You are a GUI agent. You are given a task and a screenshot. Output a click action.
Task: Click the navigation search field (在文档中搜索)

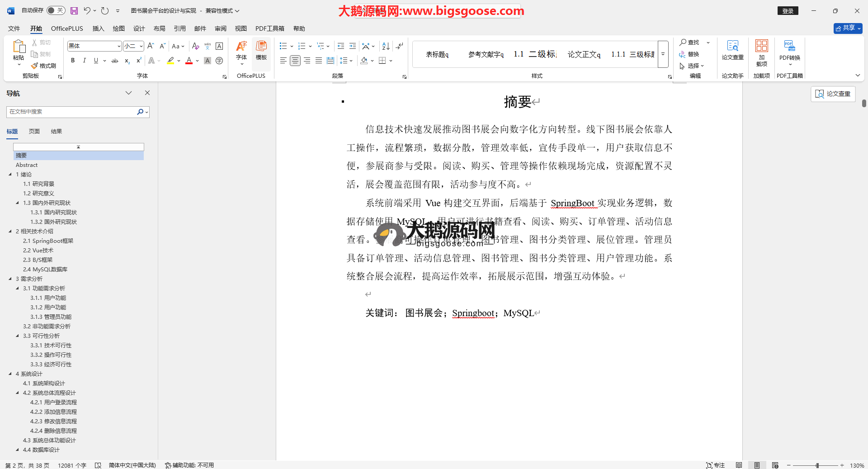[72, 112]
